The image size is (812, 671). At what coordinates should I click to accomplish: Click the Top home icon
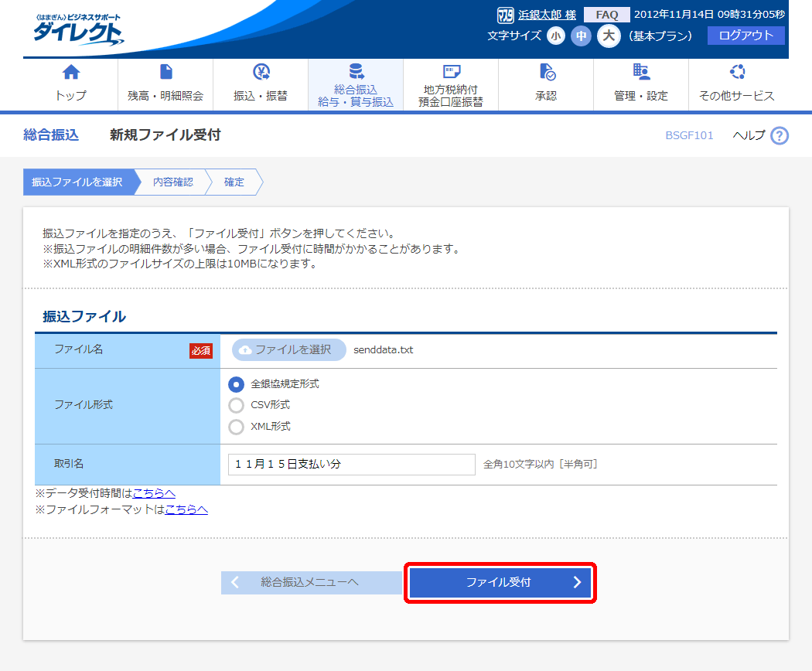coord(70,73)
